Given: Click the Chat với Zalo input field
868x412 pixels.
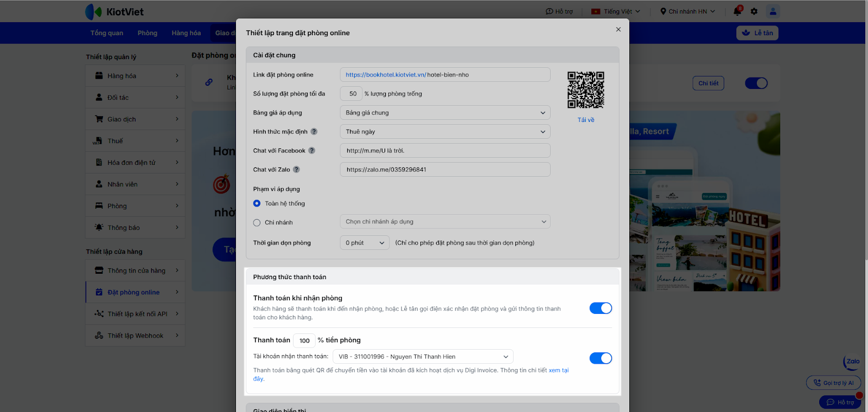Looking at the screenshot, I should point(445,170).
